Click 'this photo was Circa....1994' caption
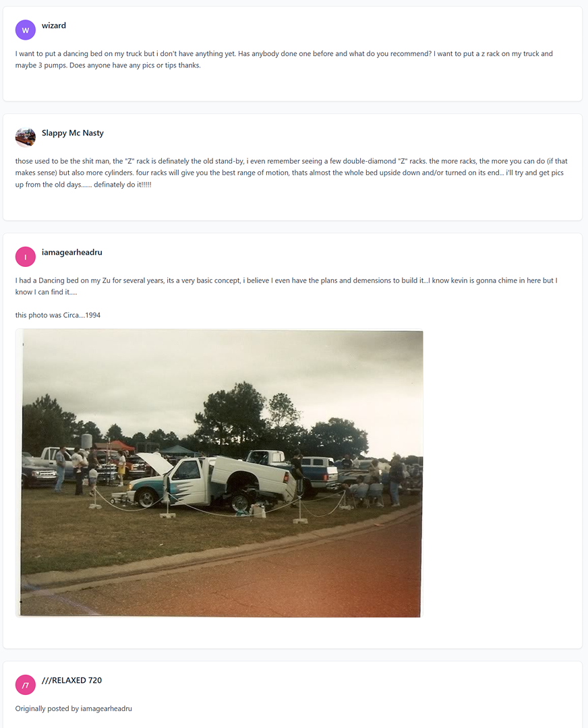 coord(57,315)
